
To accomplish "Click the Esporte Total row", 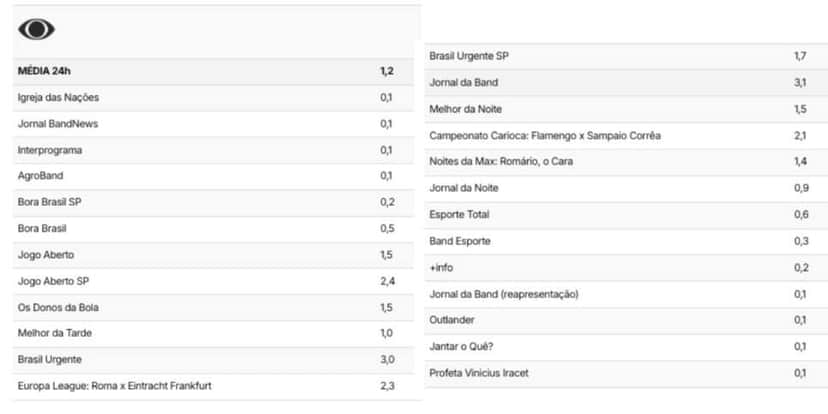I will pyautogui.click(x=626, y=215).
